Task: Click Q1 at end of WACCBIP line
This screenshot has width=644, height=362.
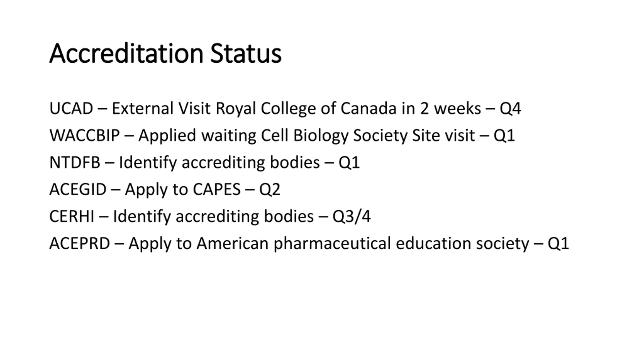Action: coord(504,136)
